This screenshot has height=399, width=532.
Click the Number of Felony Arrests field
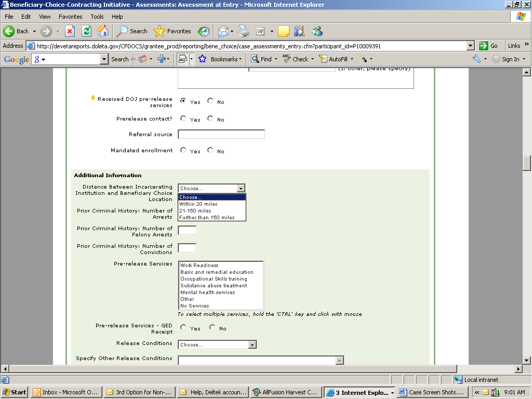[187, 230]
